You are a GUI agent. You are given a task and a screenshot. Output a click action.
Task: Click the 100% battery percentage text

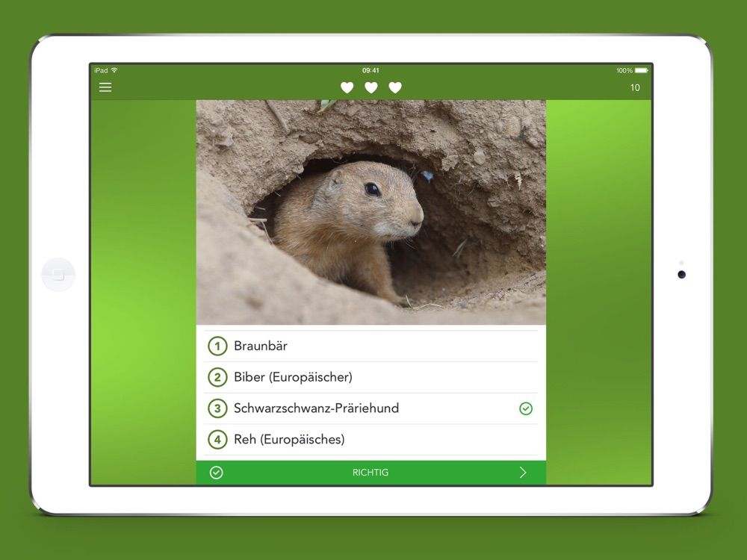(x=624, y=70)
